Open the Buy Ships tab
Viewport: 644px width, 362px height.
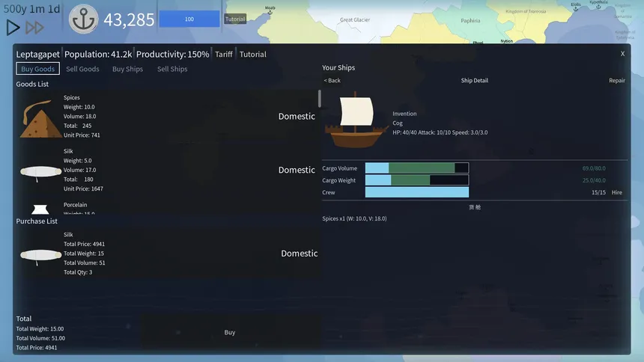128,69
